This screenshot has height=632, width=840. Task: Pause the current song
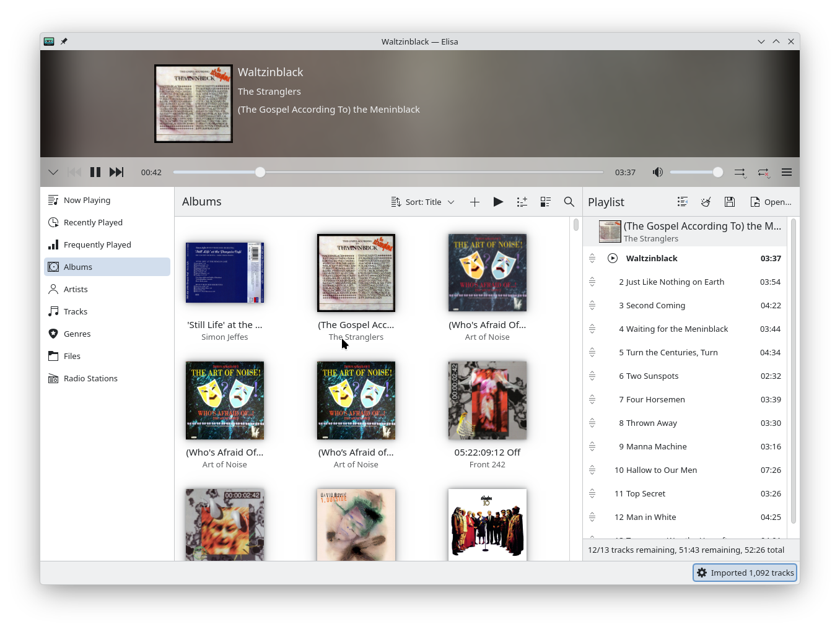[x=95, y=172]
